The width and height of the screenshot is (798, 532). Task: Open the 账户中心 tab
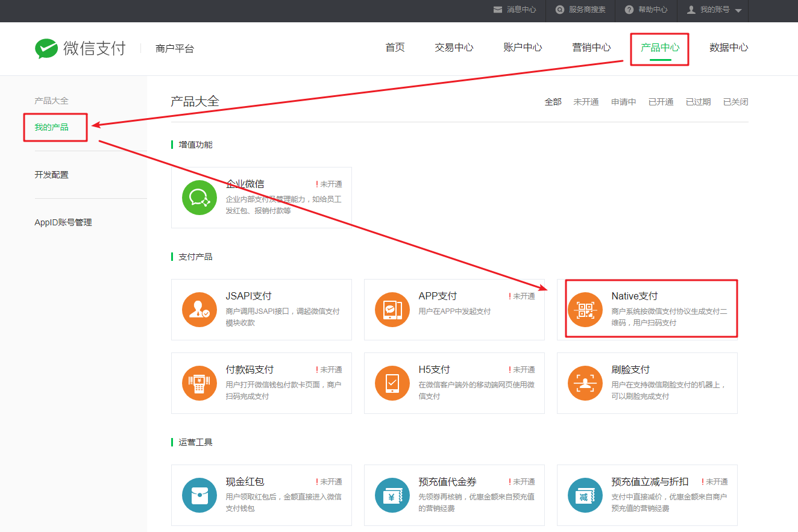[x=523, y=48]
